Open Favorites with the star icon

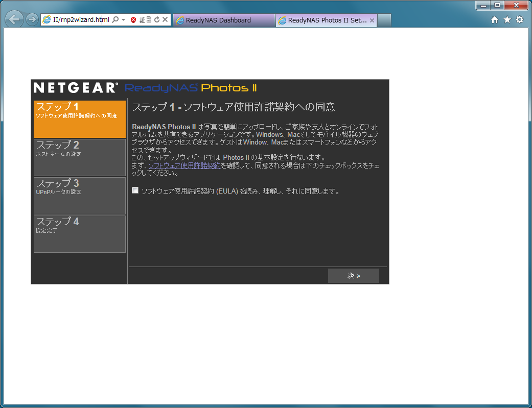pyautogui.click(x=507, y=20)
